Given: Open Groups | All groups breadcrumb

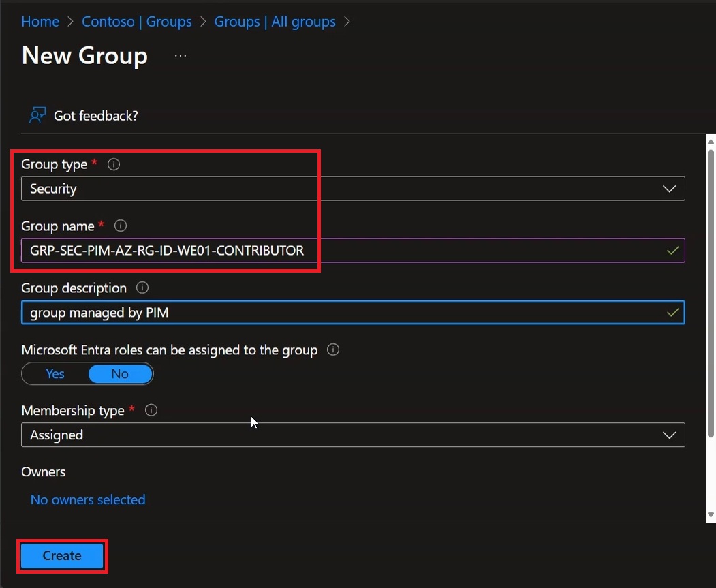Looking at the screenshot, I should pyautogui.click(x=275, y=21).
